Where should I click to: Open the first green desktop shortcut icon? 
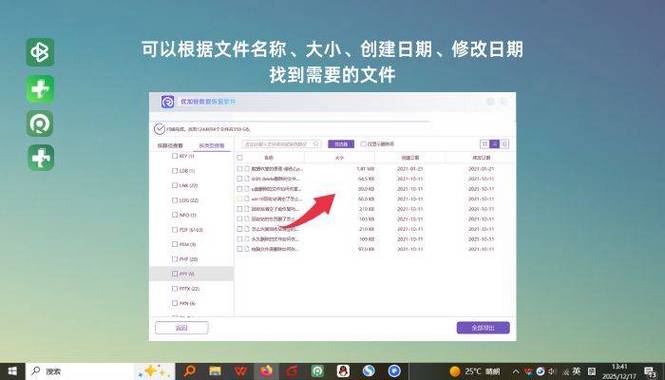[40, 52]
